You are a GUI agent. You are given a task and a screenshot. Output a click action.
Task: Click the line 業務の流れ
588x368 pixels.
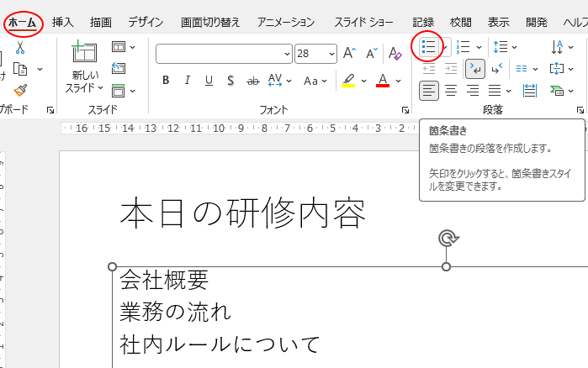pos(175,312)
